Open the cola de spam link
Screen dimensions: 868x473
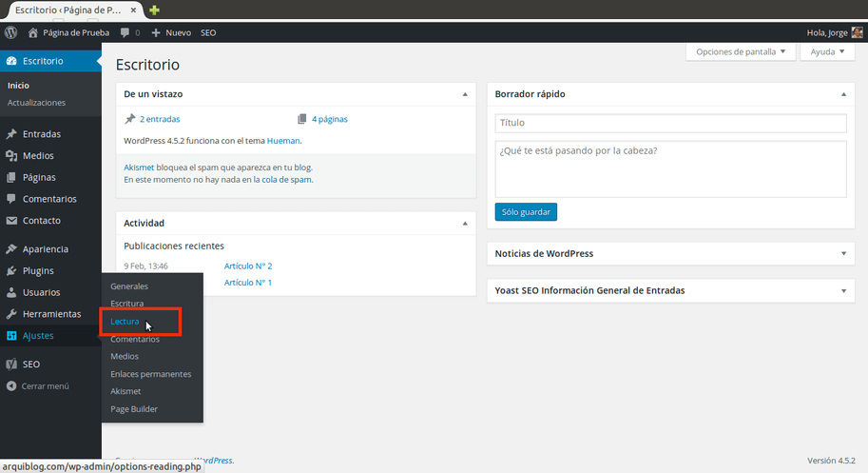(x=286, y=180)
